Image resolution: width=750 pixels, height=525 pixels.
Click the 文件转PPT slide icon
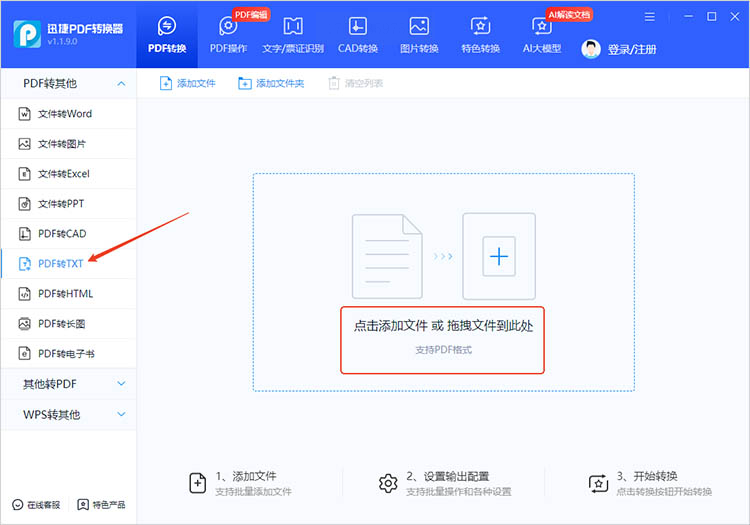24,204
